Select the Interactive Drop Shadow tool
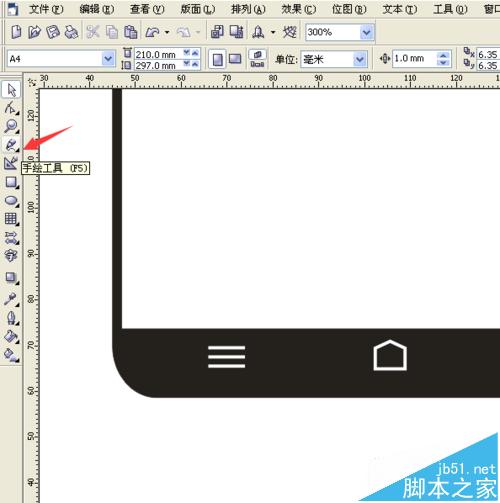The height and width of the screenshot is (503, 500). pyautogui.click(x=11, y=278)
